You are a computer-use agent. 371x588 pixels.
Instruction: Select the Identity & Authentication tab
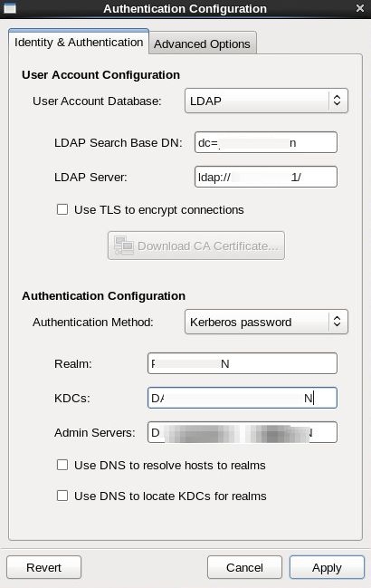coord(79,43)
